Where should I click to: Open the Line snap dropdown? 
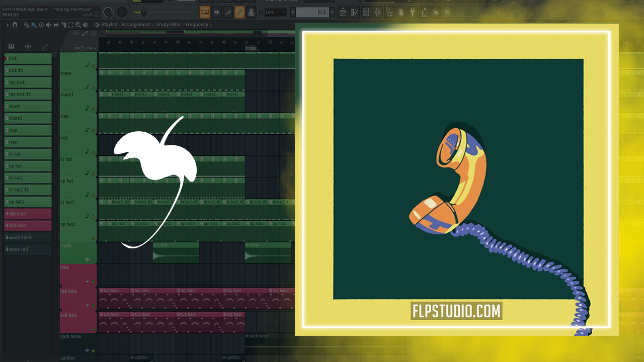click(x=275, y=12)
